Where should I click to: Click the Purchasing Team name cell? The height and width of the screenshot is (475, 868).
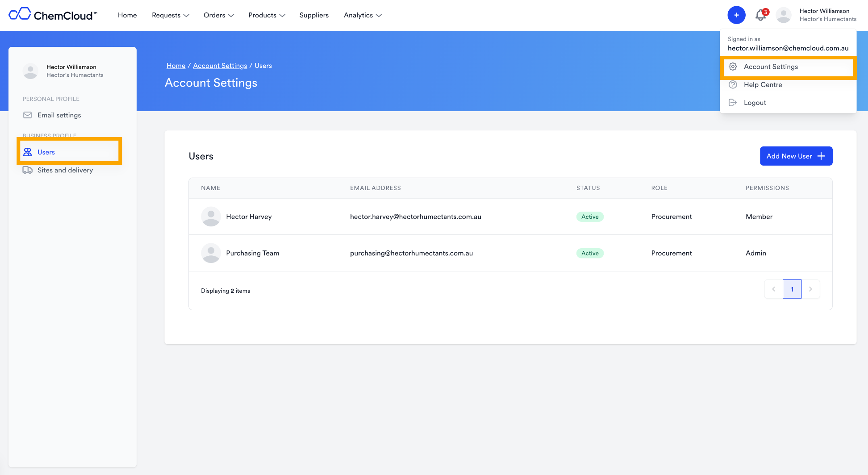point(253,253)
